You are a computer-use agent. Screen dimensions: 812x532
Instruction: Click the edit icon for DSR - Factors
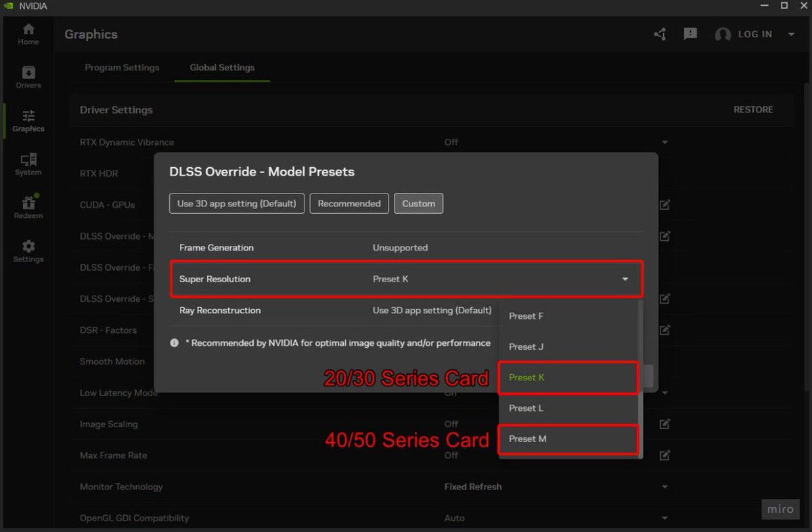[x=665, y=330]
